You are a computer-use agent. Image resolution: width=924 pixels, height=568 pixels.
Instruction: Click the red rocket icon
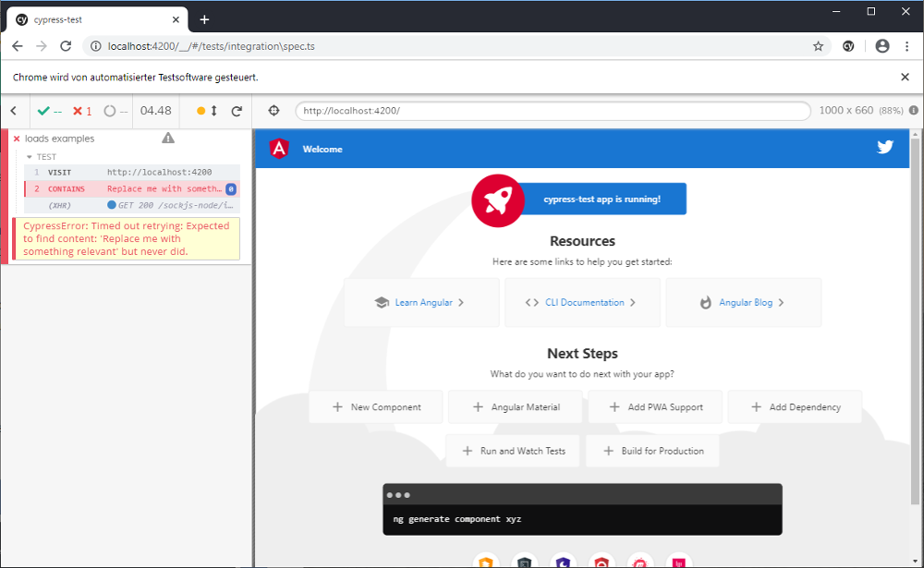498,200
